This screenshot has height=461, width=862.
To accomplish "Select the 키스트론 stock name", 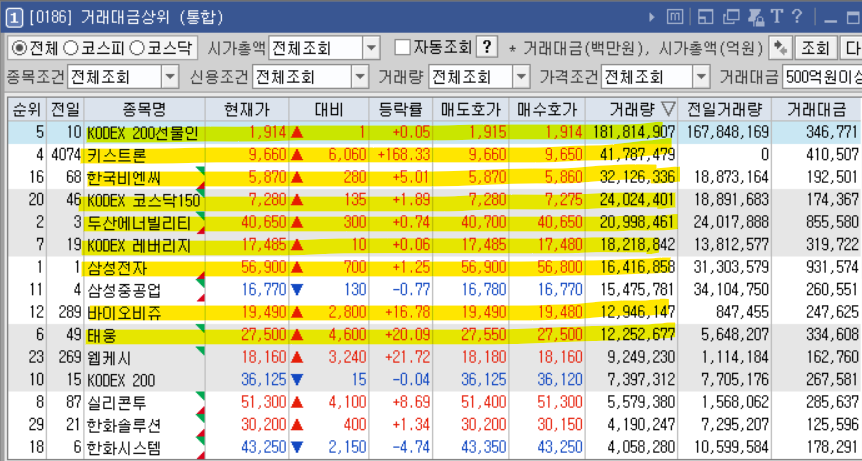I will pos(117,156).
